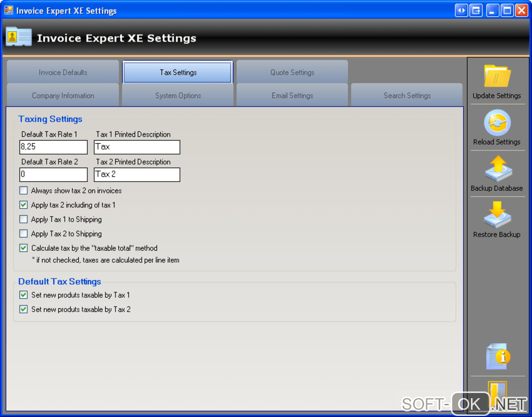Click the note about per line item taxes
This screenshot has height=417, width=532.
pyautogui.click(x=105, y=260)
